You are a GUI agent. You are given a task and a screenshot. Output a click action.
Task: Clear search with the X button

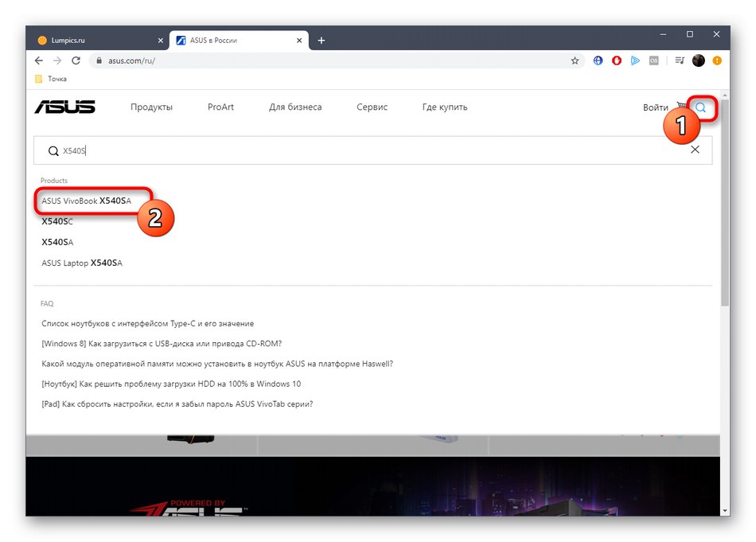pyautogui.click(x=695, y=150)
